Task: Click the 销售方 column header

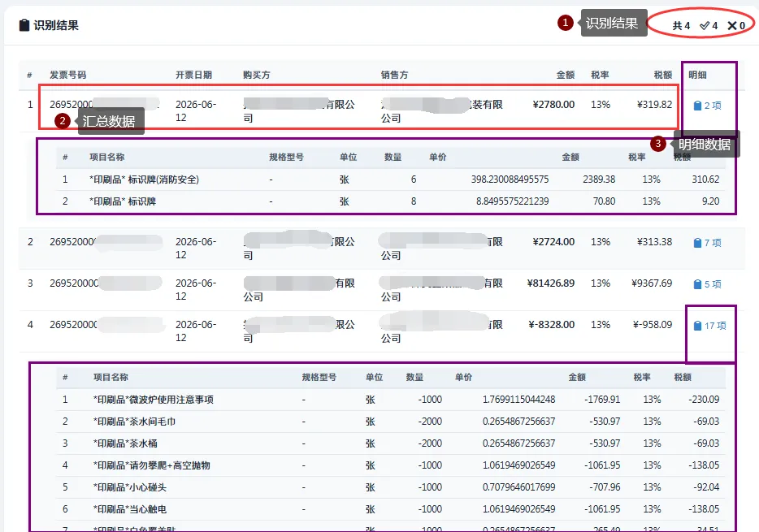Action: 394,75
